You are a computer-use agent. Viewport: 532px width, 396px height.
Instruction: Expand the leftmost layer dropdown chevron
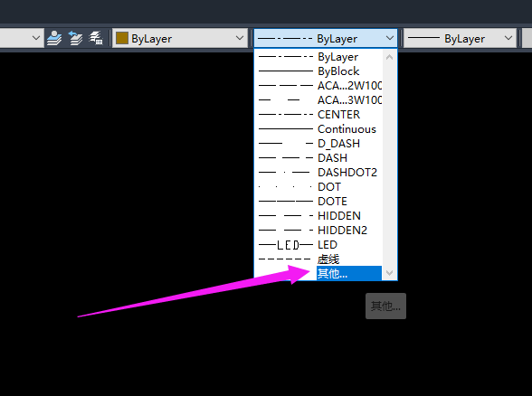tap(36, 38)
